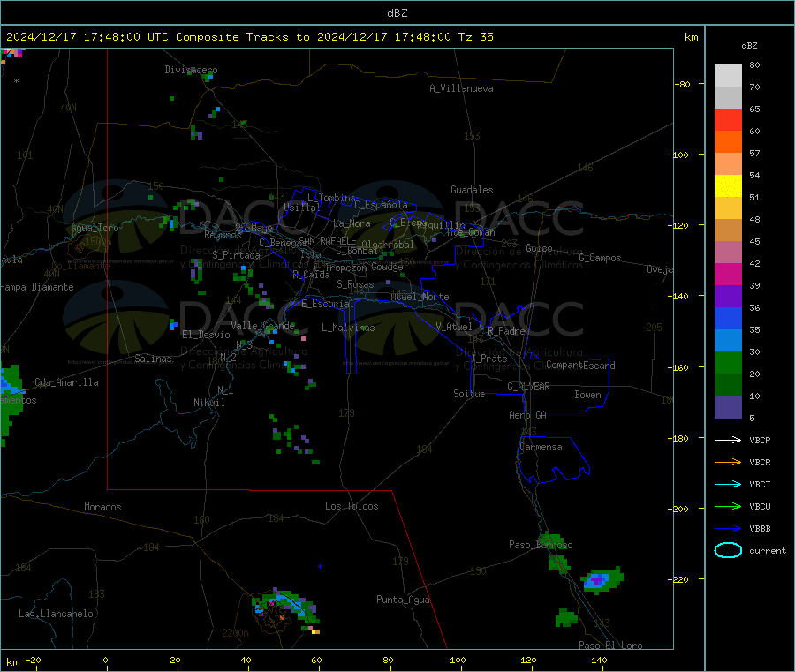The width and height of the screenshot is (795, 672).
Task: Select the green 30-20 dBZ color band
Action: pyautogui.click(x=728, y=363)
